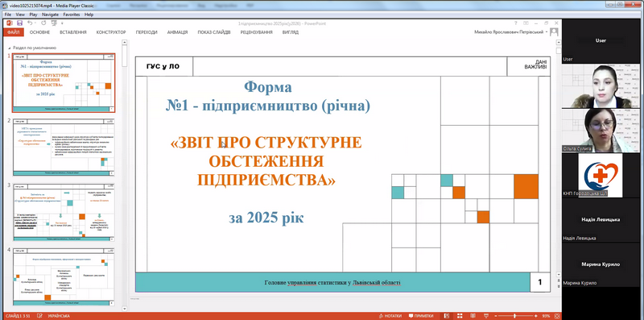Screen dimensions: 644x320
Task: Click slide counter 'СЛАЙД 1 З 51' in status bar
Action: tap(18, 316)
